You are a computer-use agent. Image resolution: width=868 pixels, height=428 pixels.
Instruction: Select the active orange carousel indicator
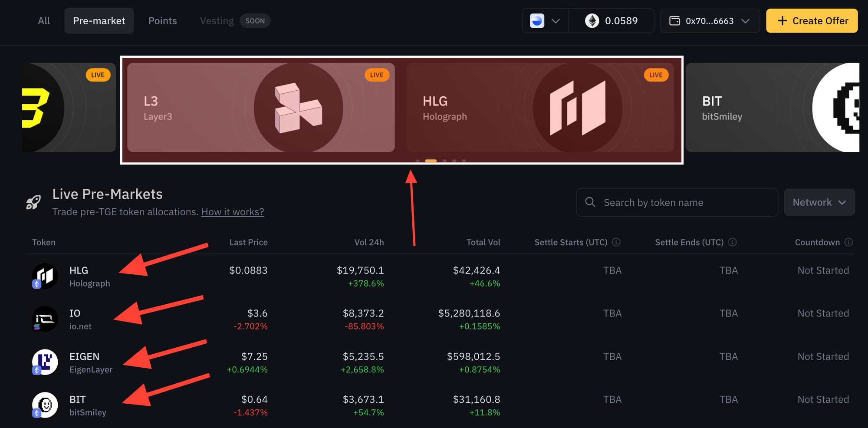431,161
